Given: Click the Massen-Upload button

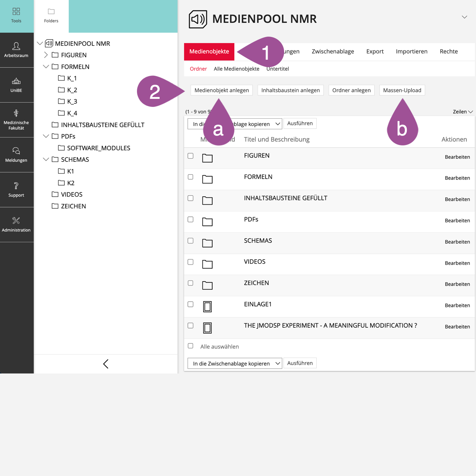Looking at the screenshot, I should [x=402, y=90].
